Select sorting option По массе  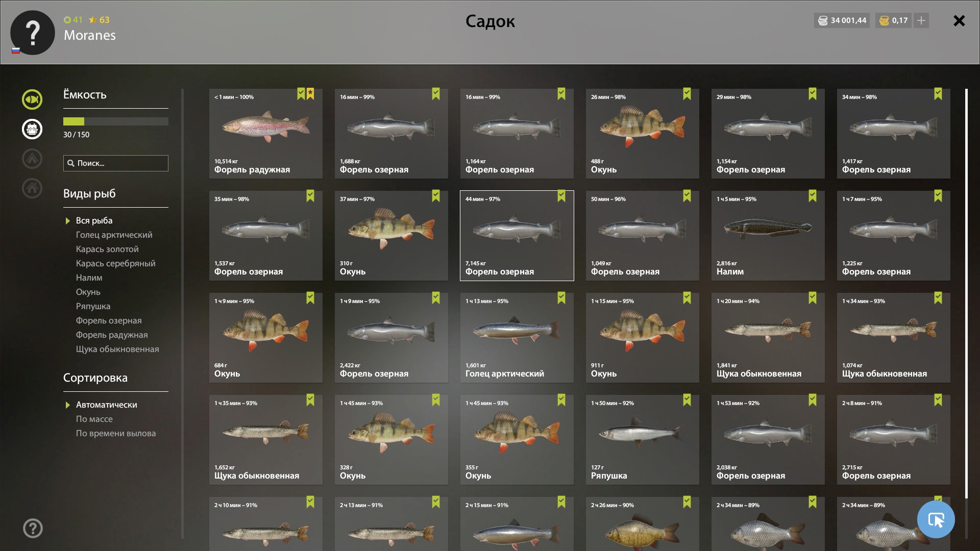[x=94, y=419]
